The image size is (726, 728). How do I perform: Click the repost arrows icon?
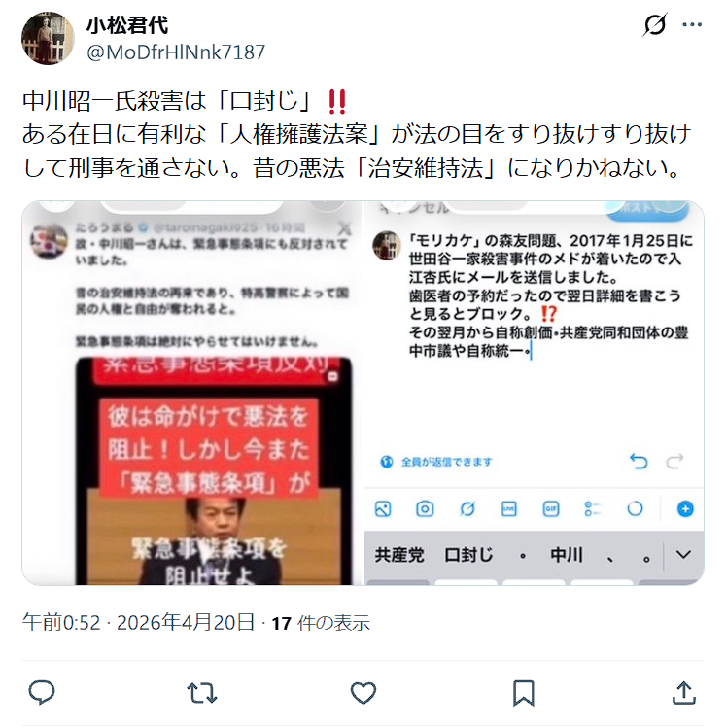pos(202,693)
